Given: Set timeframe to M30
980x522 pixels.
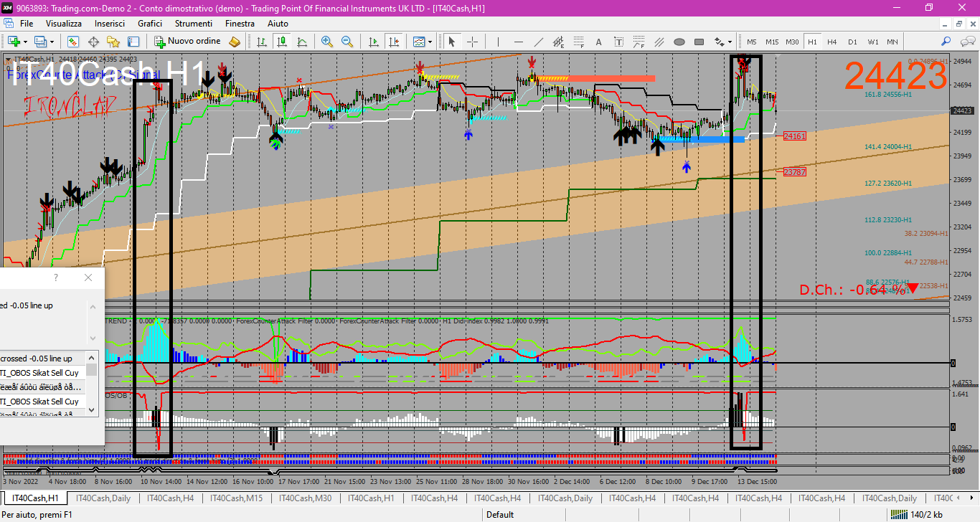Looking at the screenshot, I should click(x=792, y=42).
